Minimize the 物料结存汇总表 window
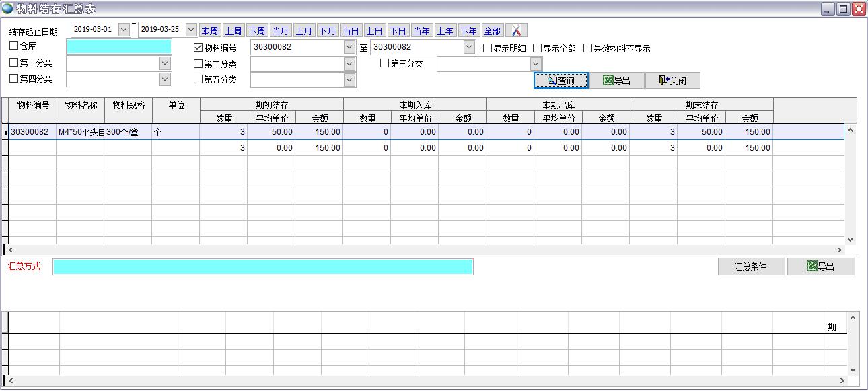 (x=828, y=9)
